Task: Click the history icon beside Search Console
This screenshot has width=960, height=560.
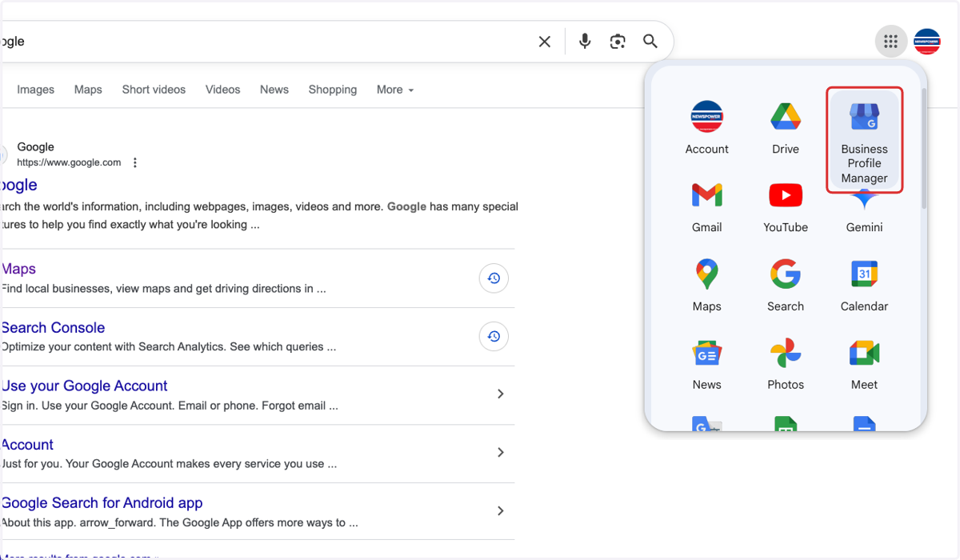Action: tap(494, 337)
